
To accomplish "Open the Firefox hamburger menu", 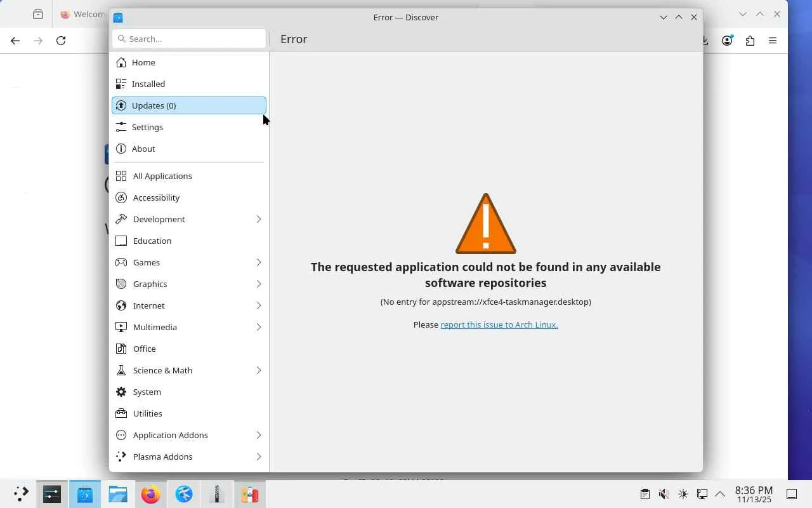I will [x=773, y=41].
